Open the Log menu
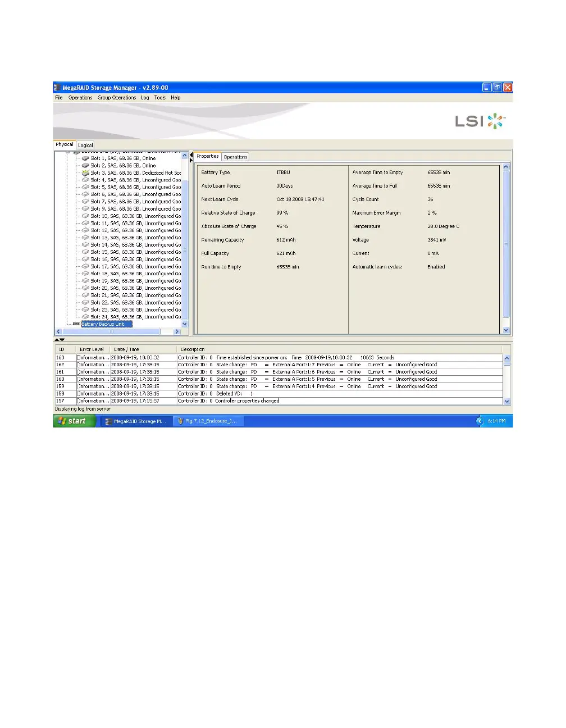The image size is (566, 728). [x=145, y=98]
